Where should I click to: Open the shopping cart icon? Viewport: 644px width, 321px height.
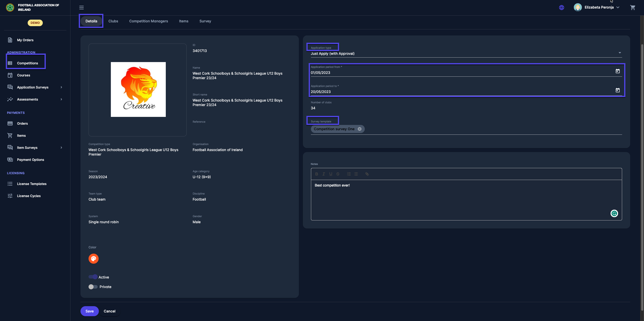[633, 8]
